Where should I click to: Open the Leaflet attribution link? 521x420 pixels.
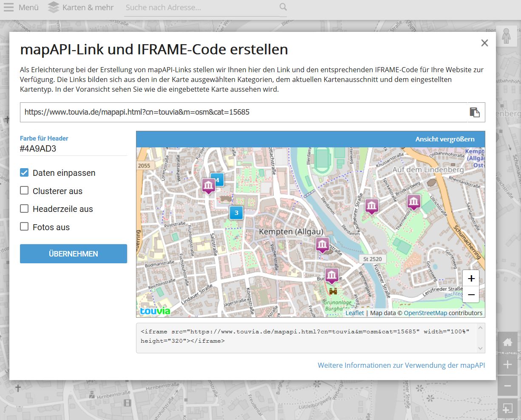click(x=355, y=313)
